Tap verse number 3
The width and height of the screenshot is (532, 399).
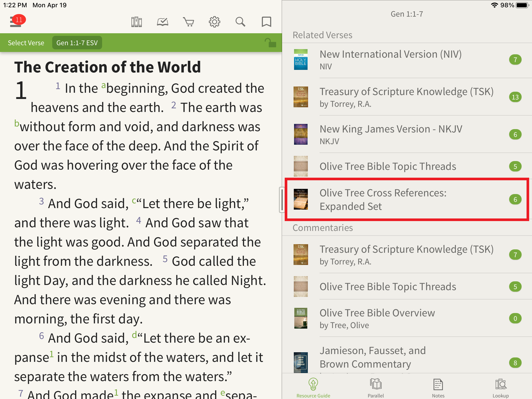tap(41, 201)
